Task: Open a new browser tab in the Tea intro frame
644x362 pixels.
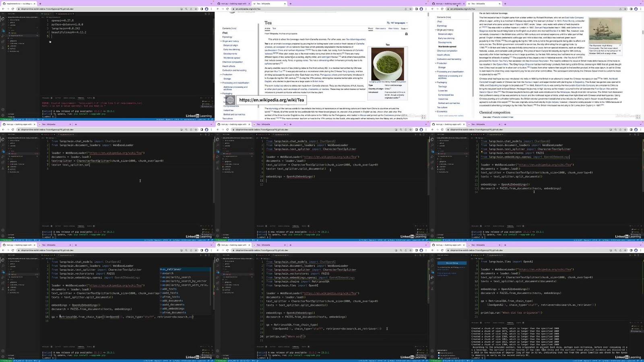Action: pyautogui.click(x=291, y=4)
